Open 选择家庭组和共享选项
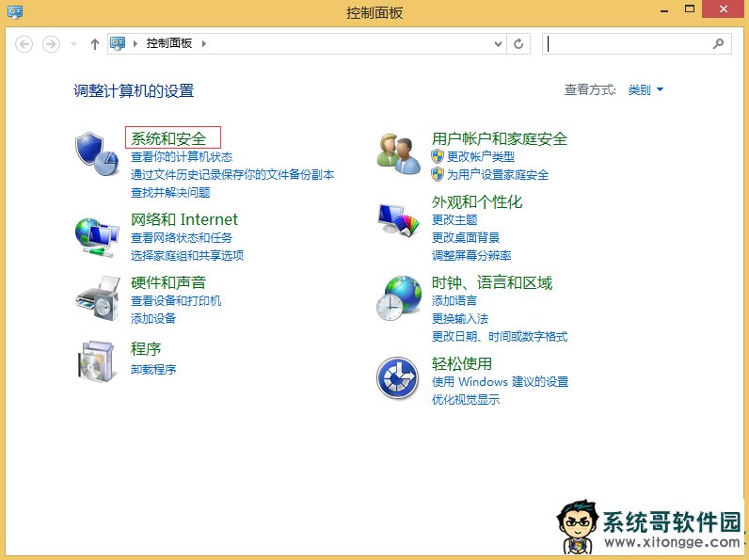Viewport: 749px width, 560px height. (187, 256)
